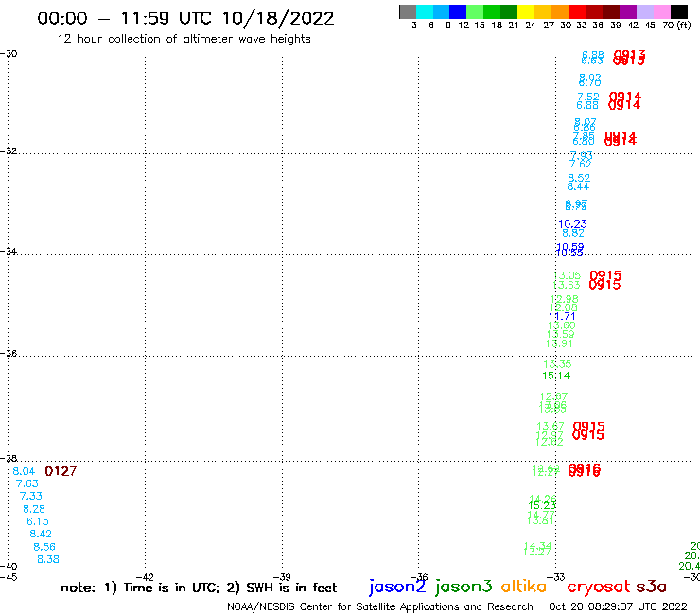Click the "00:00 – 11:59 UTC 10/18/2022" title
700x615 pixels.
point(185,19)
